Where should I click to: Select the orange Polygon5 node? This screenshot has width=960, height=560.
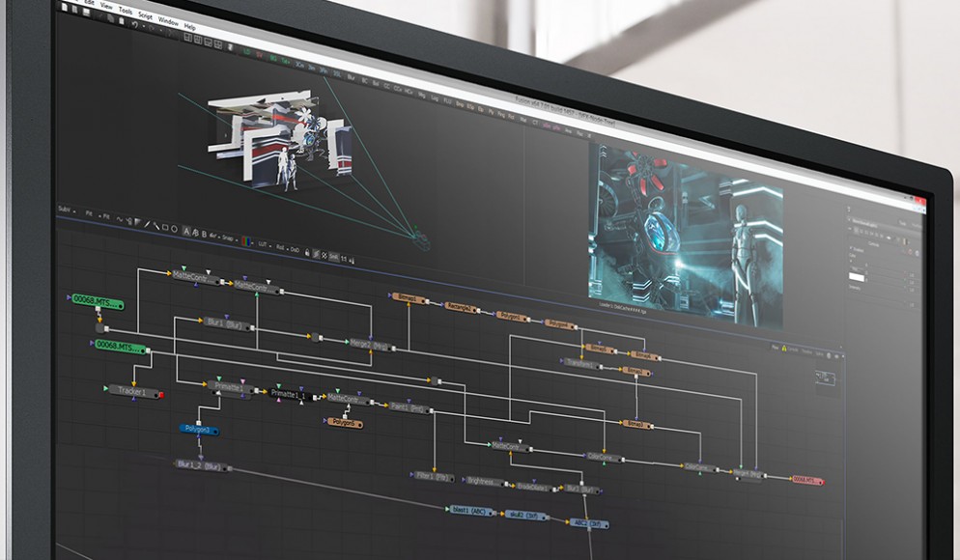[x=346, y=422]
